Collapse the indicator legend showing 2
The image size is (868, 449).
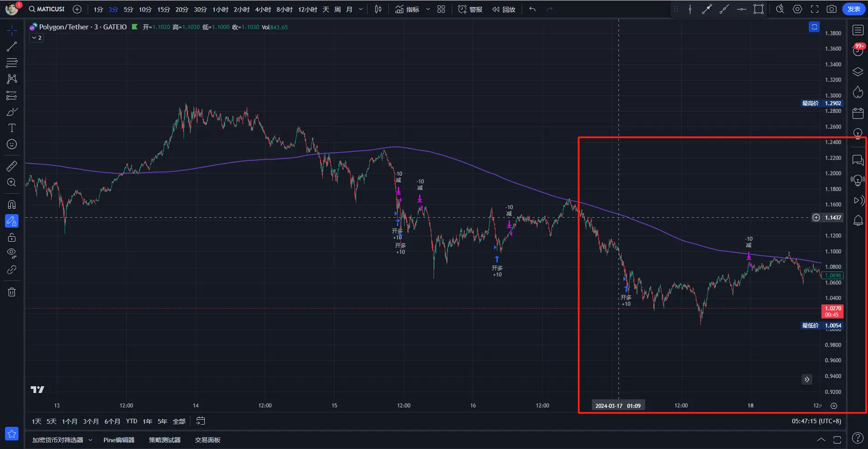[x=37, y=38]
